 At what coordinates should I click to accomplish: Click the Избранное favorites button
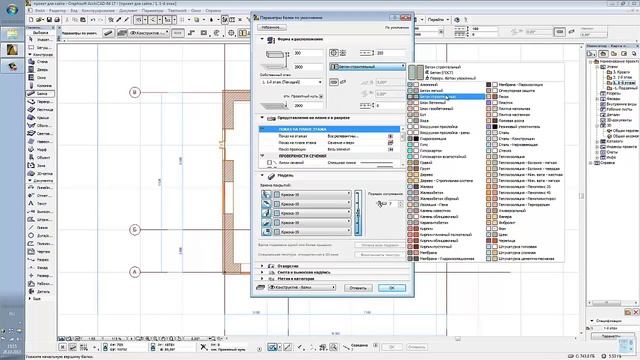[x=272, y=27]
